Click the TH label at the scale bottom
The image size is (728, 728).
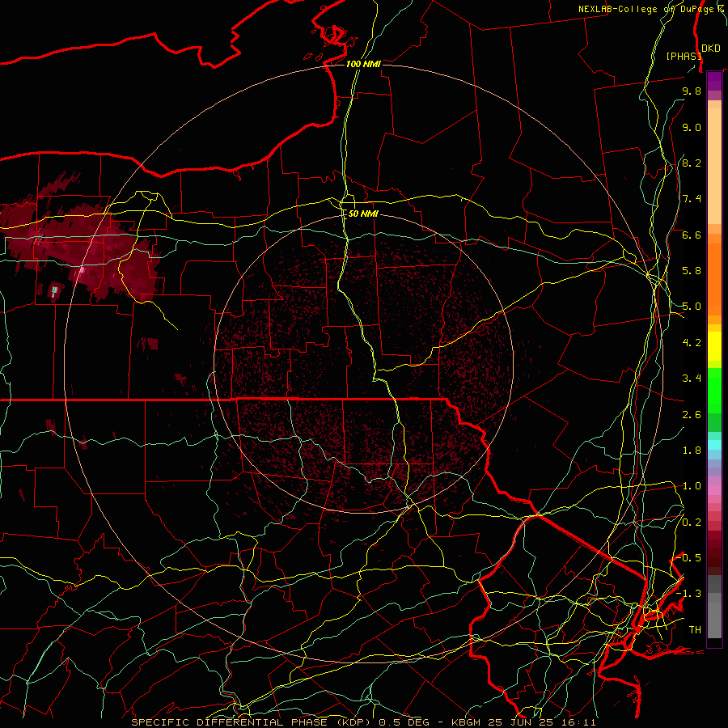[x=695, y=630]
